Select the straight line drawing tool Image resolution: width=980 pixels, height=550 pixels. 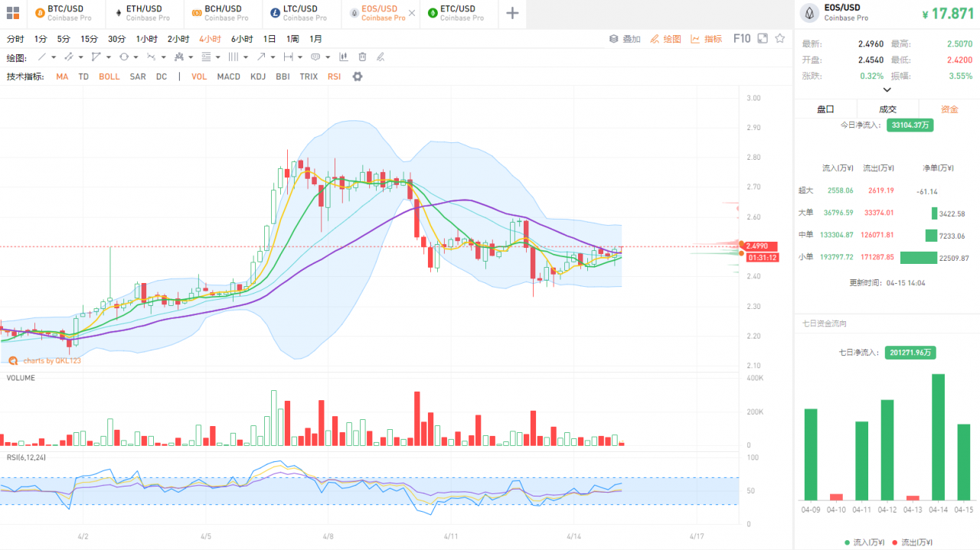tap(42, 57)
